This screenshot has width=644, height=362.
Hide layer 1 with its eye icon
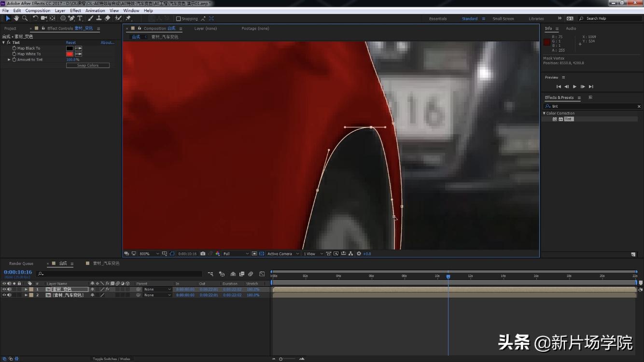tap(4, 290)
